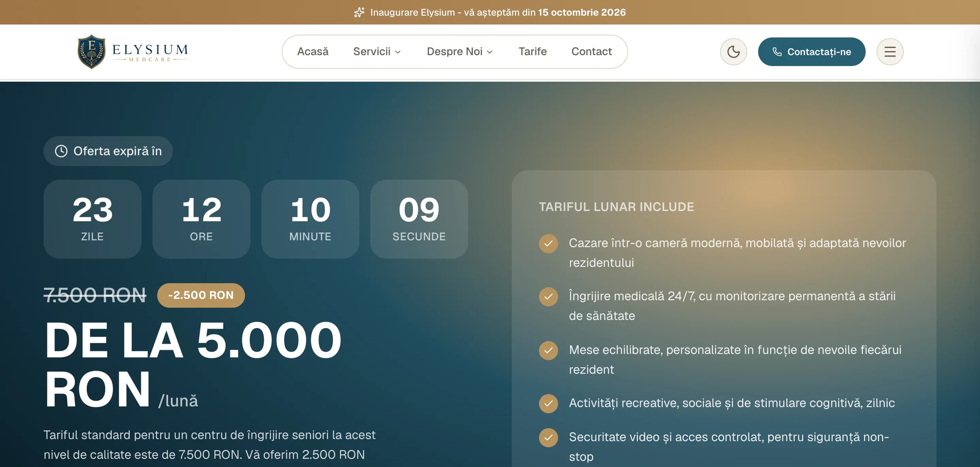Viewport: 980px width, 467px height.
Task: Click the /lună label
Action: (178, 401)
